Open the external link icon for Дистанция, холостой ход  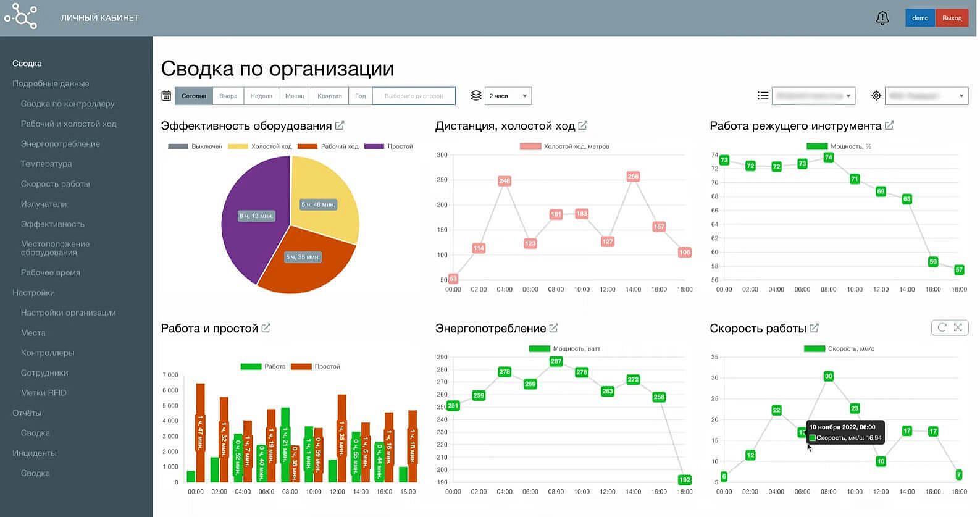click(x=582, y=125)
